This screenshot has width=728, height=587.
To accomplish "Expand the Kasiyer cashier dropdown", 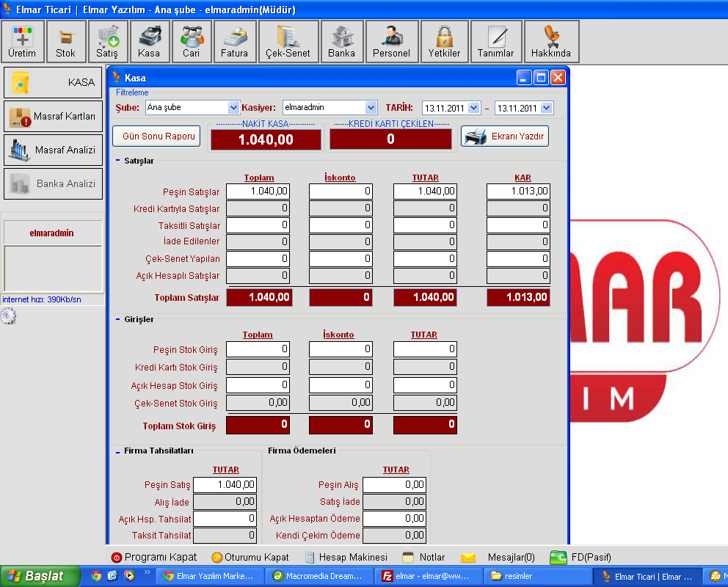I will click(371, 108).
